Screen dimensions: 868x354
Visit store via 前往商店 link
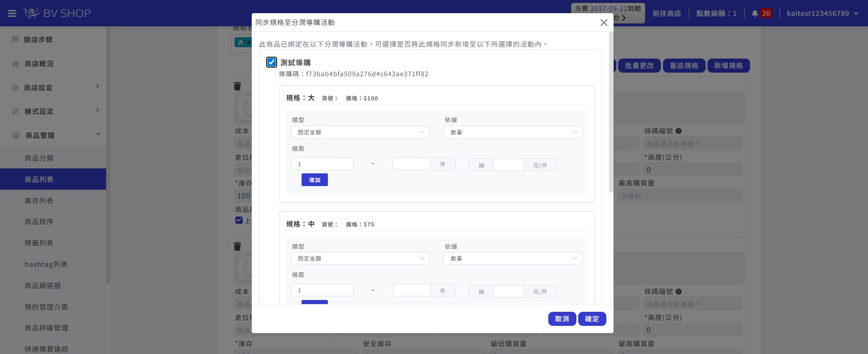click(x=667, y=14)
